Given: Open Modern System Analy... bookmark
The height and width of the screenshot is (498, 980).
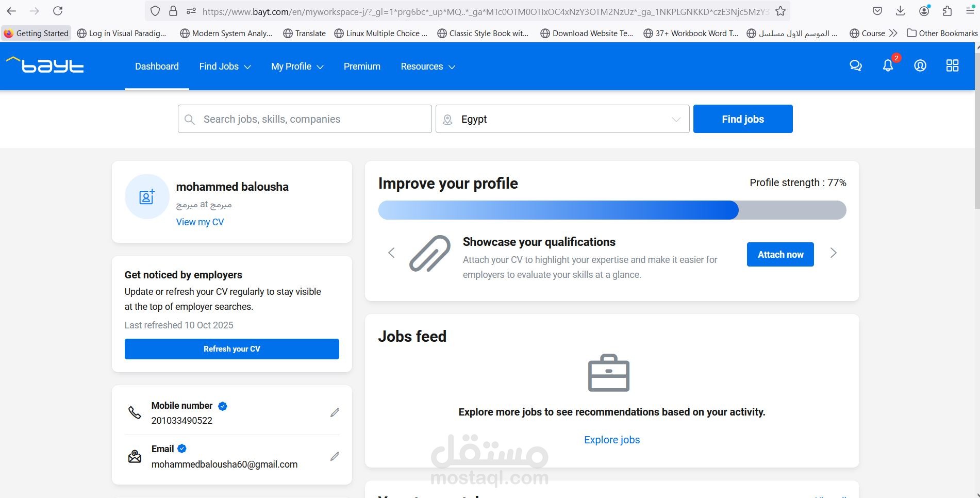Looking at the screenshot, I should click(x=226, y=33).
